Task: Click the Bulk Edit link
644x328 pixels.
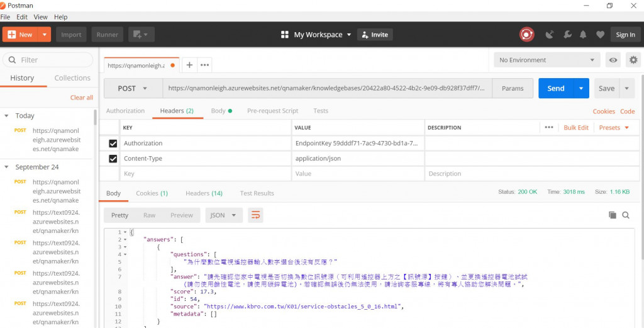Action: point(576,127)
